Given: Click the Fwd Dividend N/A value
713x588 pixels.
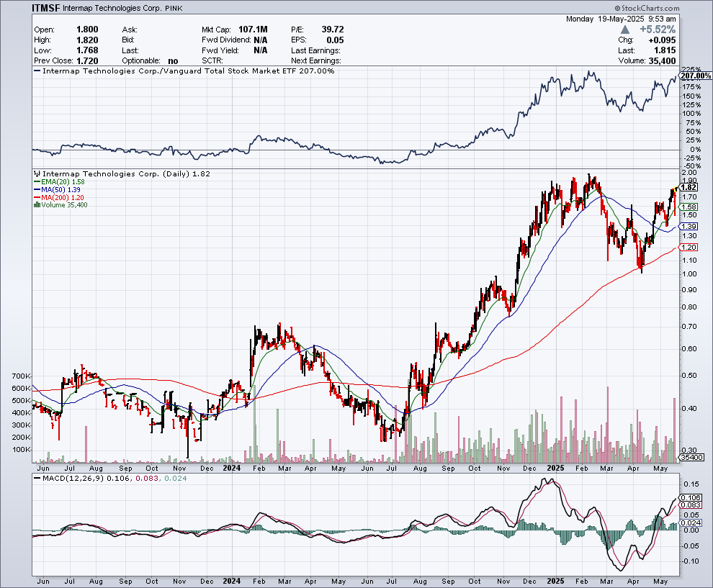Looking at the screenshot, I should pyautogui.click(x=261, y=40).
